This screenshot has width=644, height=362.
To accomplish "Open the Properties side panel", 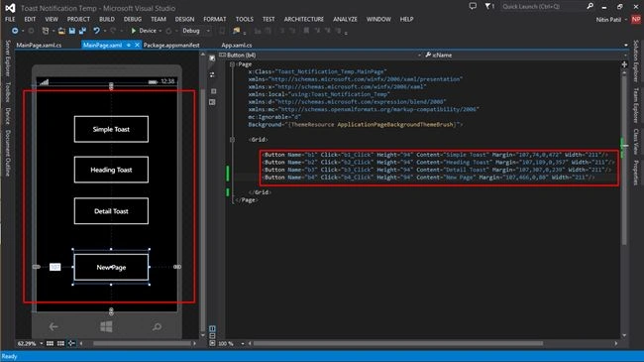I will point(636,172).
